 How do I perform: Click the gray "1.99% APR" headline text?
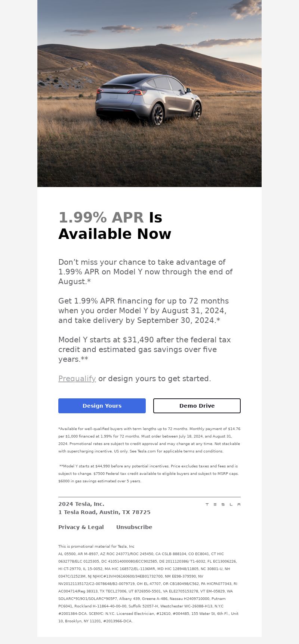(101, 218)
